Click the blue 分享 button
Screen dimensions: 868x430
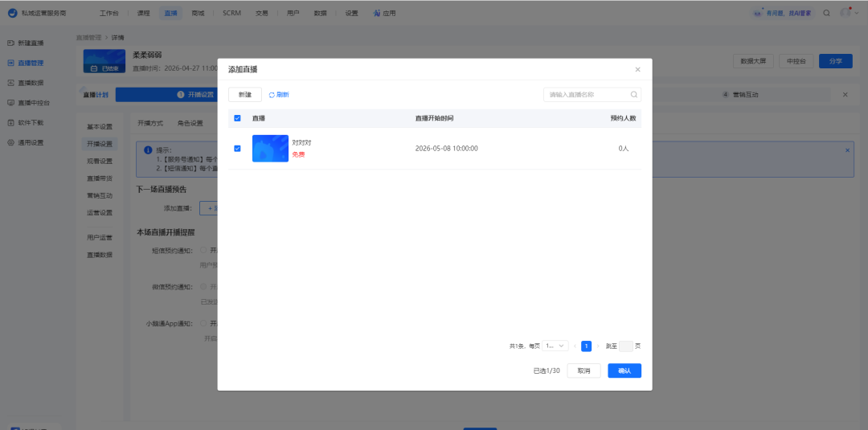pos(835,61)
